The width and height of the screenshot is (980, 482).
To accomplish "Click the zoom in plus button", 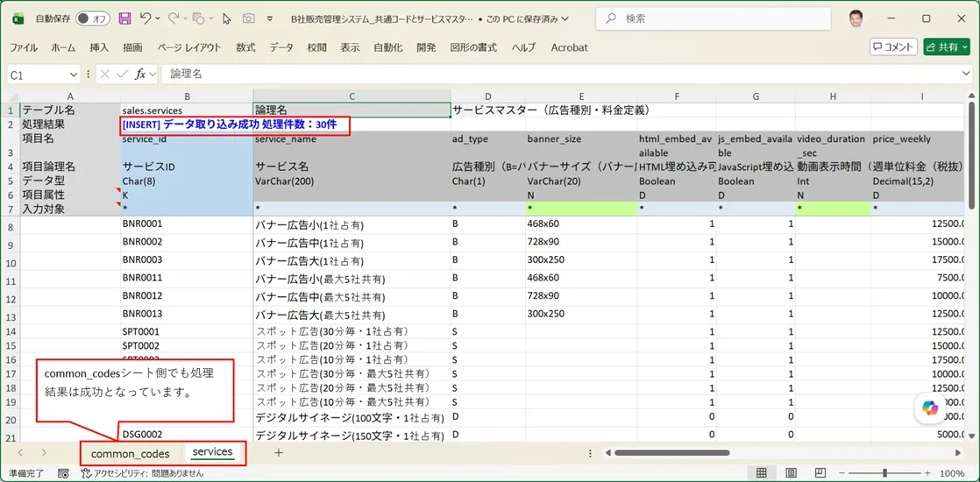I will (x=927, y=472).
